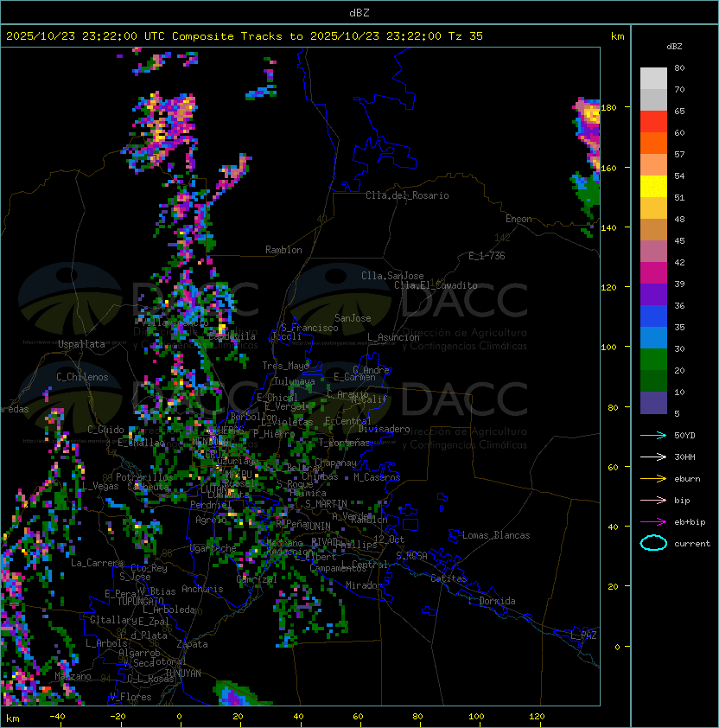This screenshot has width=719, height=728.
Task: Click the 'TUNUYAN' place label
Action: coord(183,674)
